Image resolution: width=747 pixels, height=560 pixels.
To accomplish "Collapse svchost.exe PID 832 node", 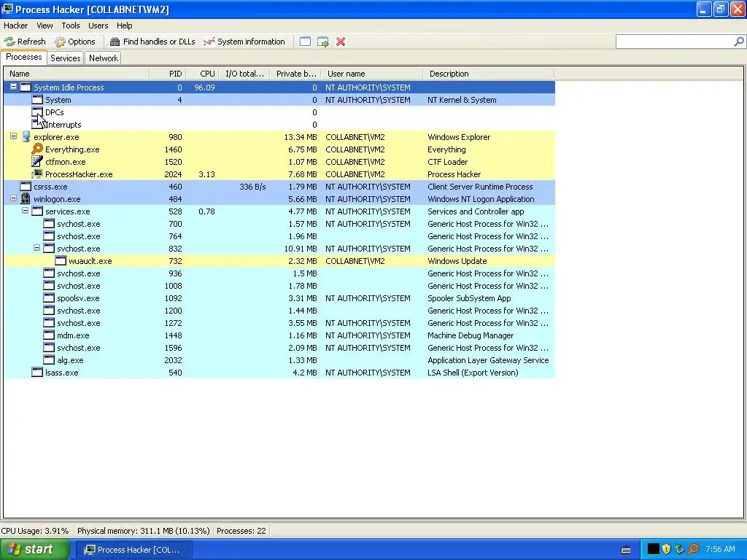I will point(36,248).
